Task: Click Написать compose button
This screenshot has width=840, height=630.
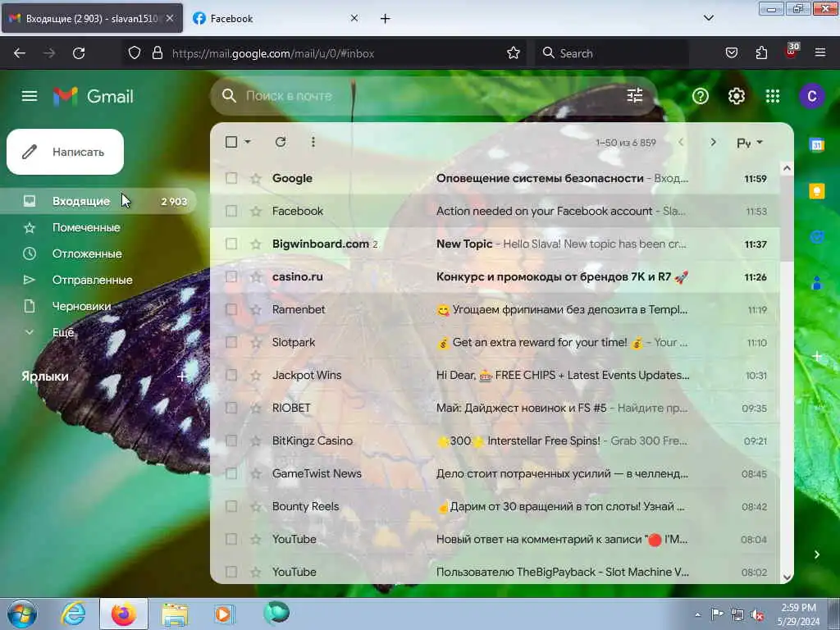Action: coord(66,152)
